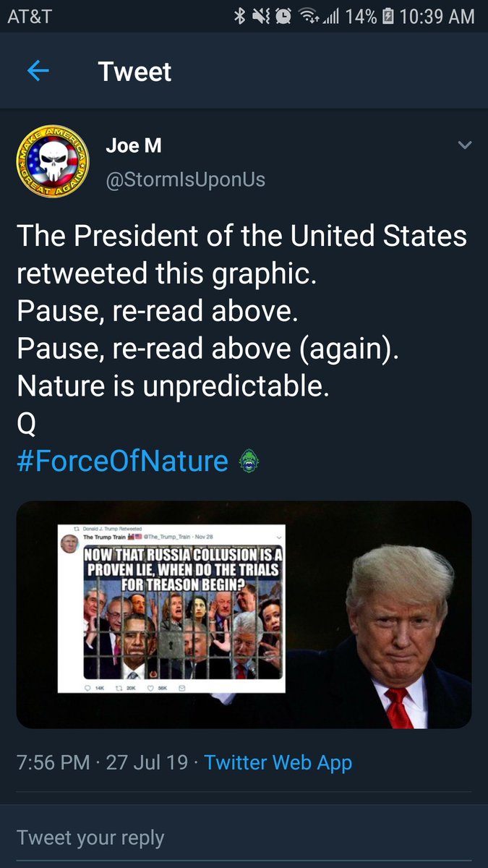The height and width of the screenshot is (868, 488).
Task: Tap the alarm clock status icon
Action: tap(284, 17)
